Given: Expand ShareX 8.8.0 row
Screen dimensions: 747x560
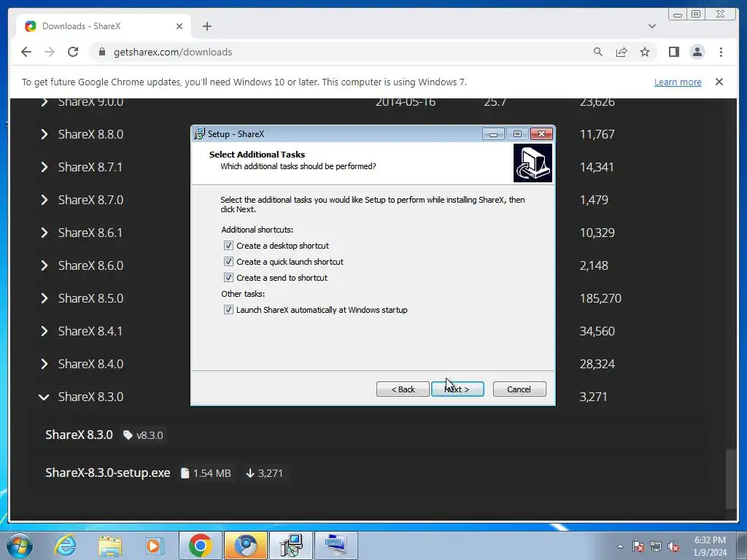Looking at the screenshot, I should click(44, 134).
